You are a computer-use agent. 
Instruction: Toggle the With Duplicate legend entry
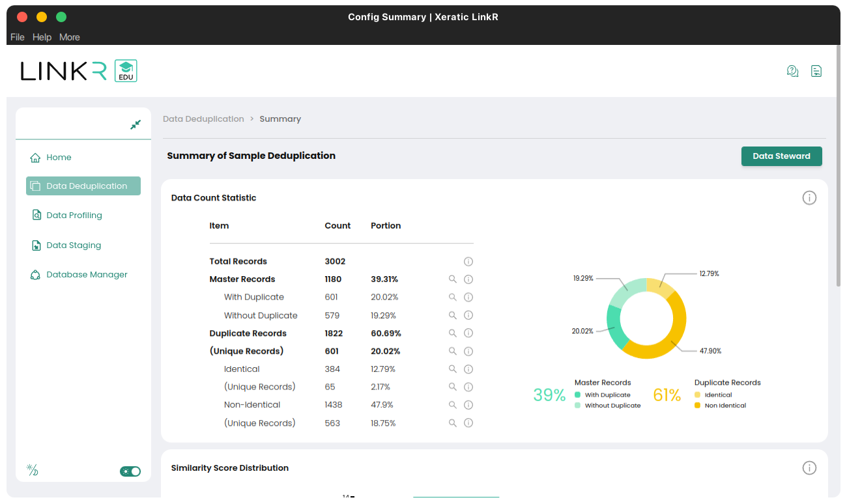(x=607, y=395)
